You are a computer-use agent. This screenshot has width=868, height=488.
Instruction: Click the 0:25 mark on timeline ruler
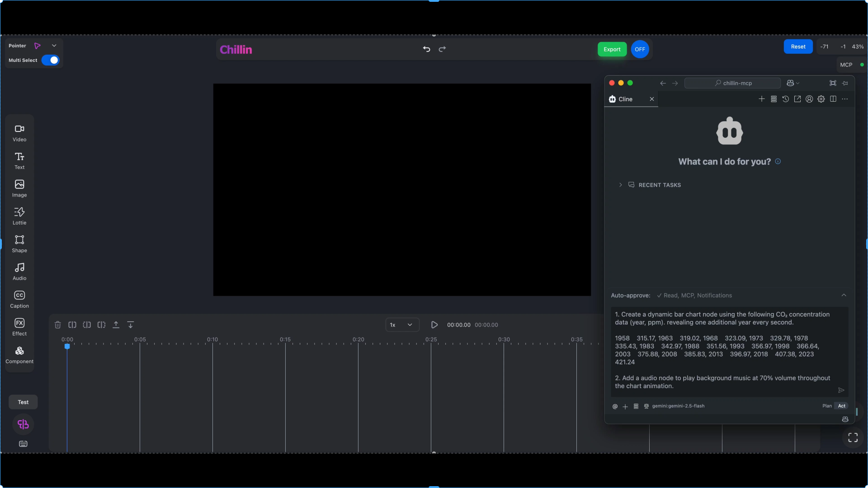(x=431, y=339)
